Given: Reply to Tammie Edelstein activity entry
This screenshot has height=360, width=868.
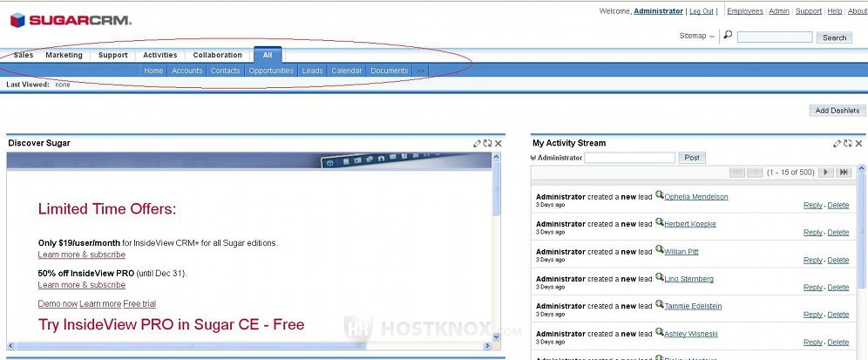Looking at the screenshot, I should point(812,315).
